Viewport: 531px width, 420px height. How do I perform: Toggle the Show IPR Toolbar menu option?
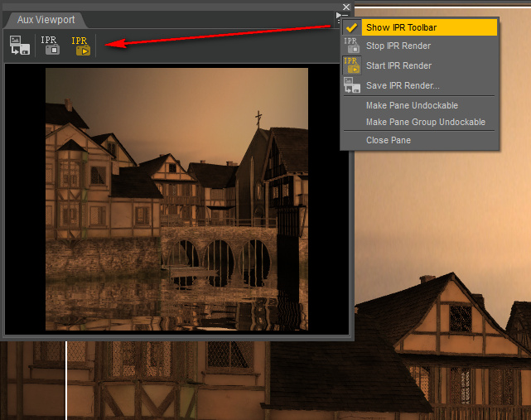[401, 27]
